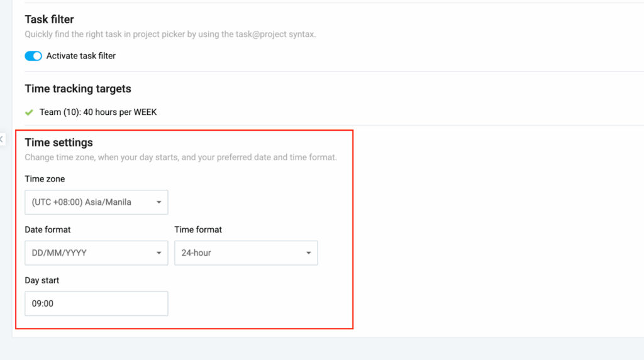Click the "Date format" field label
Viewport: 644px width, 360px height.
pyautogui.click(x=48, y=230)
